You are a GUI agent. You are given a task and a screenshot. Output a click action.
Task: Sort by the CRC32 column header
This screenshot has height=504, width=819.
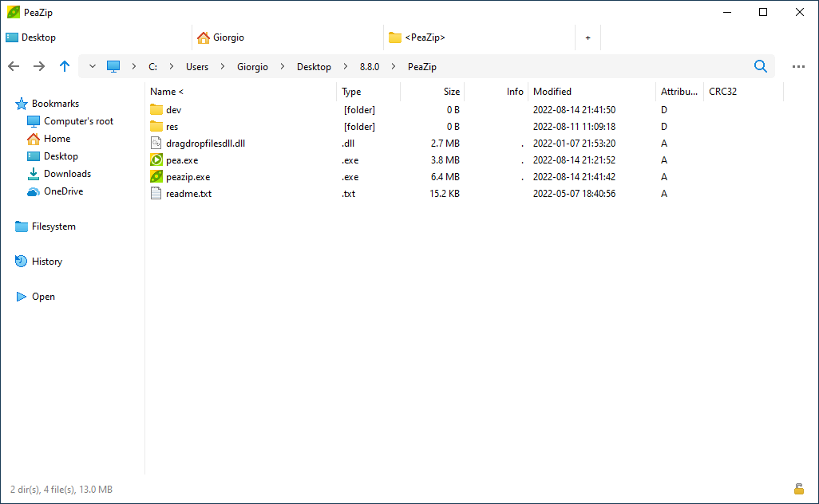(x=744, y=91)
